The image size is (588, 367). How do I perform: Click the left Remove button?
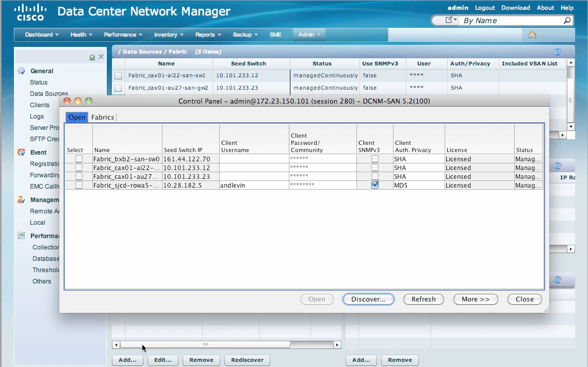(x=201, y=360)
